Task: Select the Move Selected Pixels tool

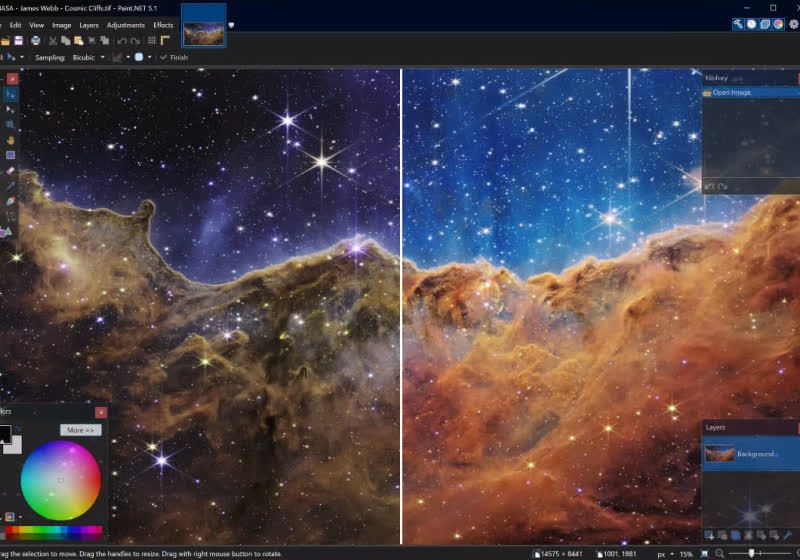Action: click(x=10, y=94)
